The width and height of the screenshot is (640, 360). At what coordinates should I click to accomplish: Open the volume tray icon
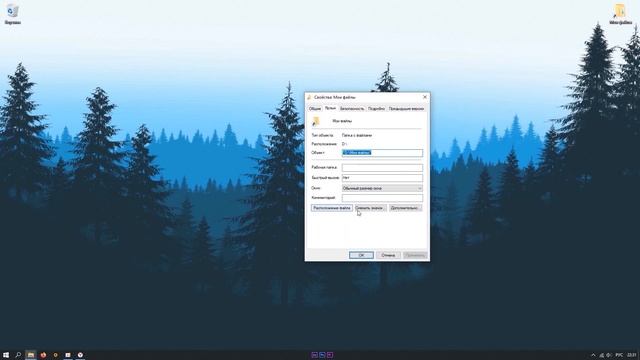(609, 355)
